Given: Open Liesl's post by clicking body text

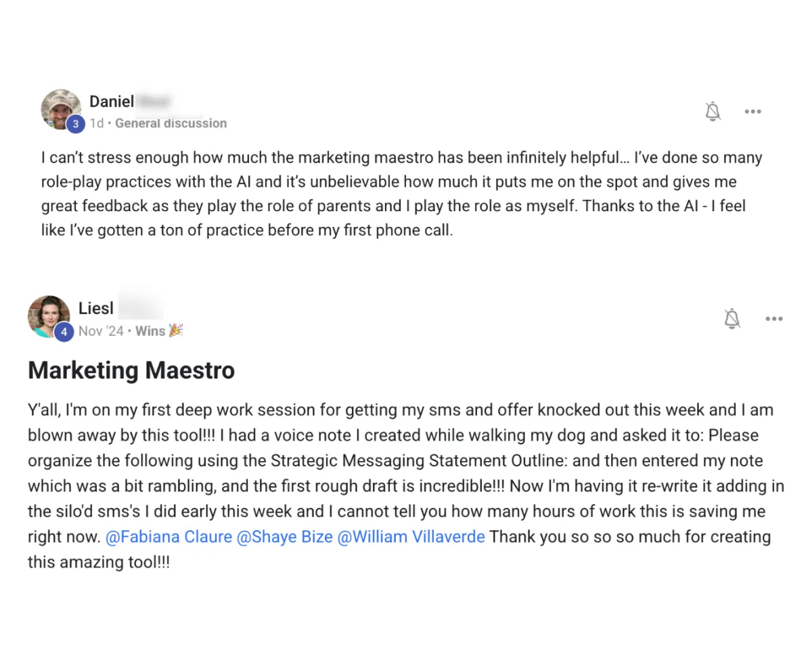Looking at the screenshot, I should pos(399,460).
